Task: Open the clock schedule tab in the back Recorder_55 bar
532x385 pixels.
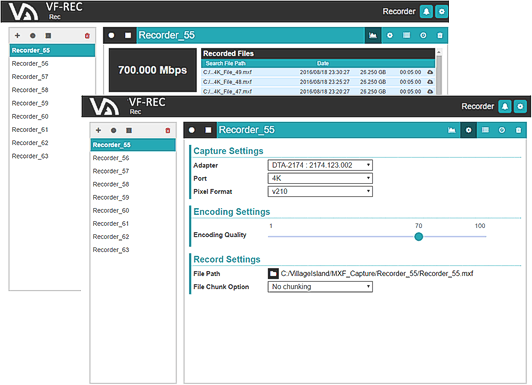Action: point(423,35)
